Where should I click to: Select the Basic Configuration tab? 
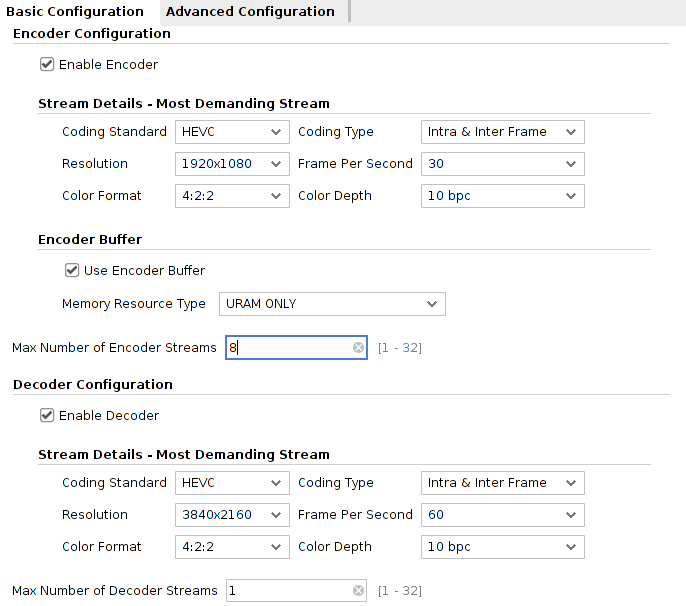pyautogui.click(x=75, y=11)
